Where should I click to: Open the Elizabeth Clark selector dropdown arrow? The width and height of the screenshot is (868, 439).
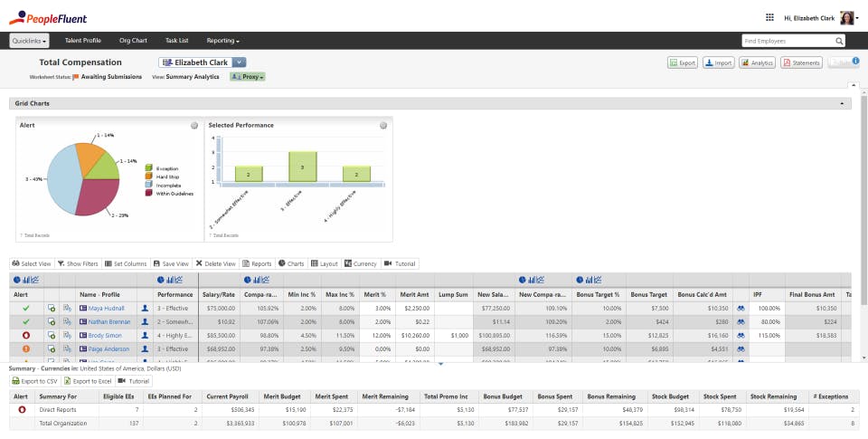click(x=239, y=62)
